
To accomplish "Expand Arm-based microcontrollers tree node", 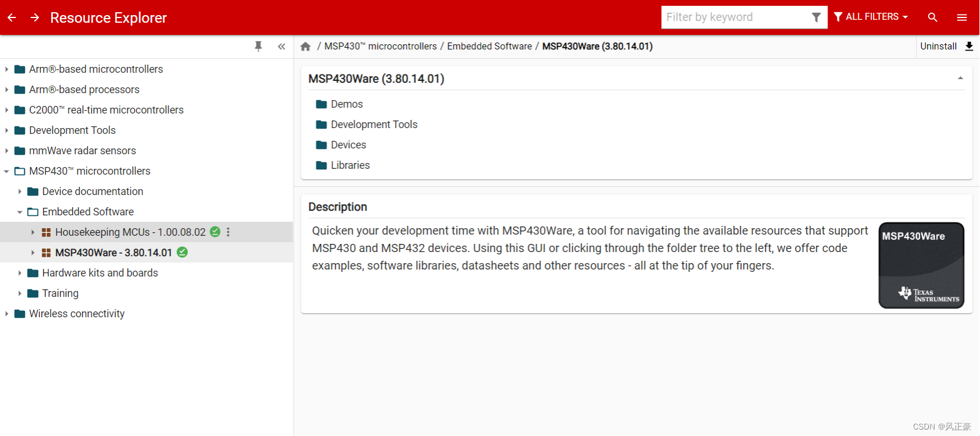I will [x=6, y=69].
